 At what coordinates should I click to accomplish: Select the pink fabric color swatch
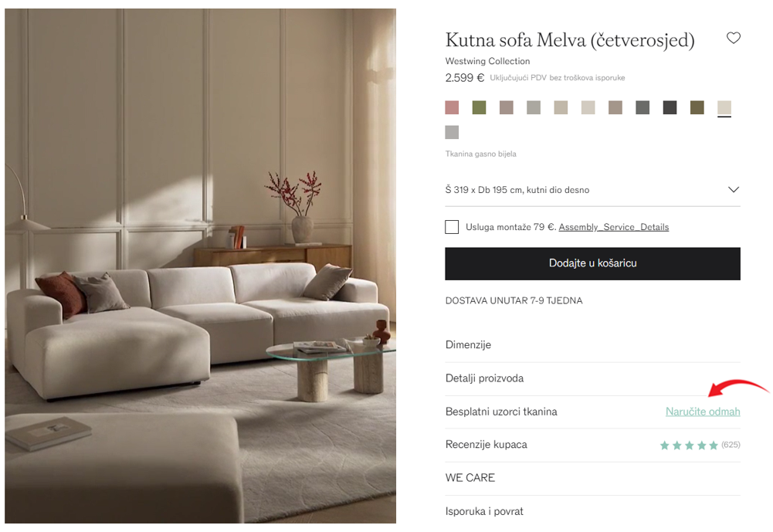(x=452, y=107)
